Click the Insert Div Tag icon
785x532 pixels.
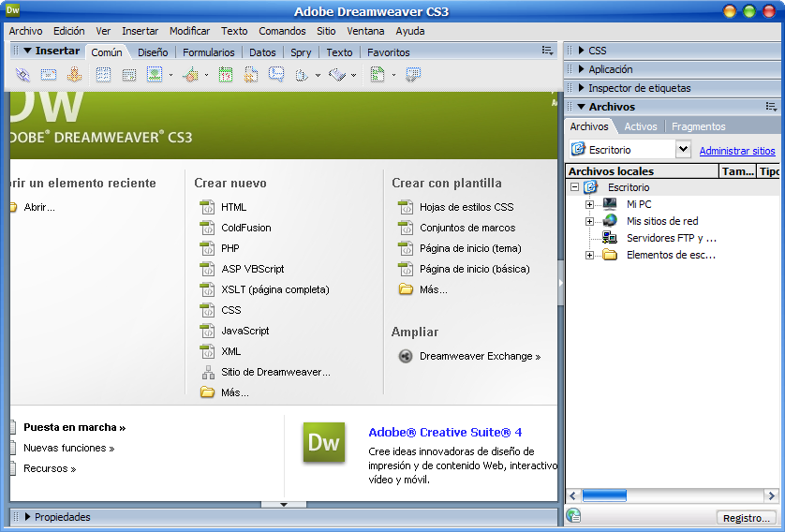(129, 75)
